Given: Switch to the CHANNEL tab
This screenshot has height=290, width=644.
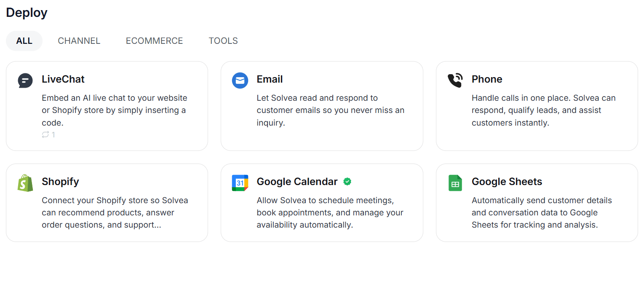Looking at the screenshot, I should 79,40.
